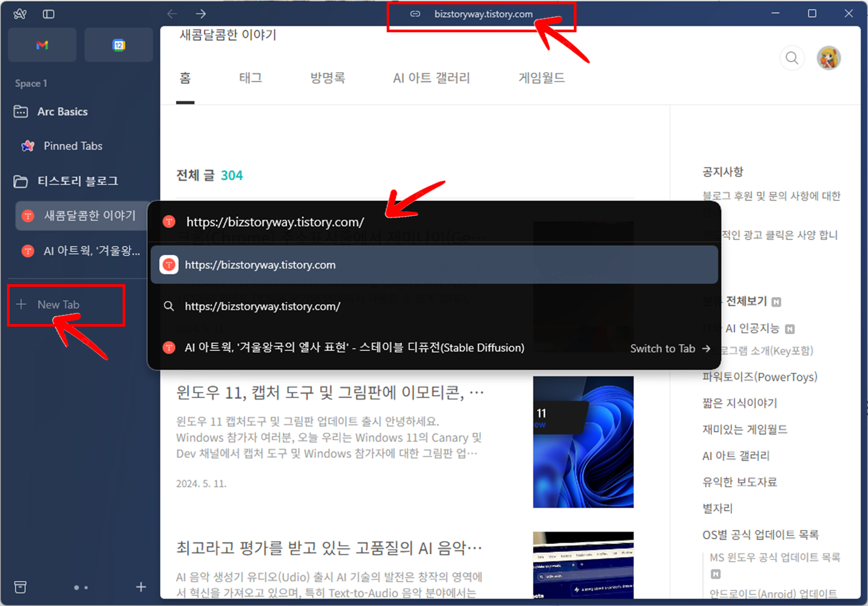The height and width of the screenshot is (606, 868).
Task: Click the plus icon at sidebar bottom
Action: 141,587
